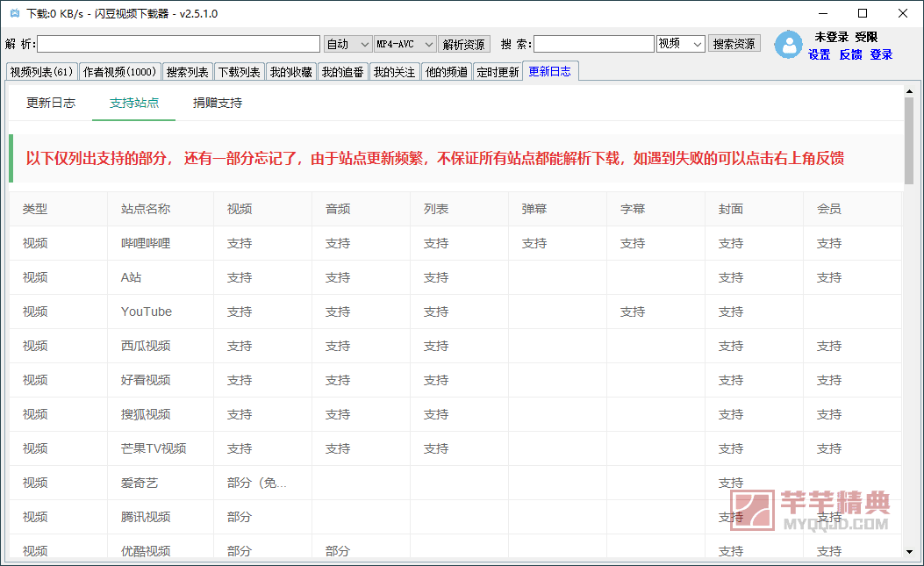This screenshot has width=924, height=566.
Task: Open the 反馈 link
Action: (850, 54)
